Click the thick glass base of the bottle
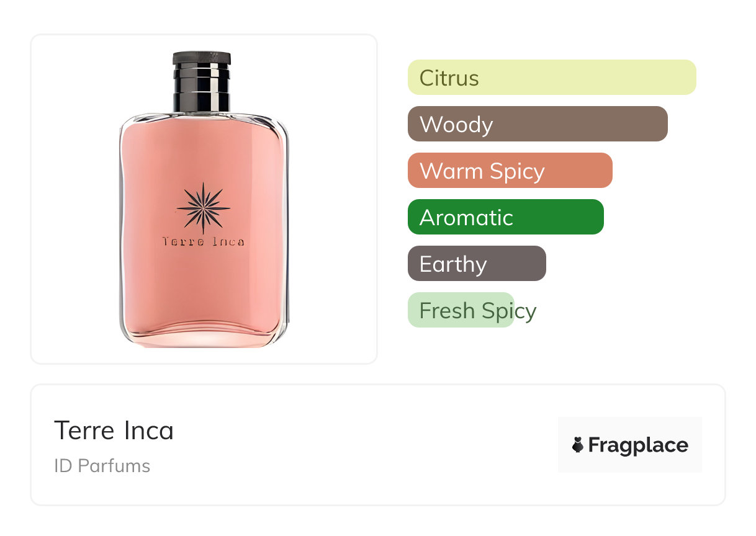Screen dimensions: 756x536 (x=204, y=335)
